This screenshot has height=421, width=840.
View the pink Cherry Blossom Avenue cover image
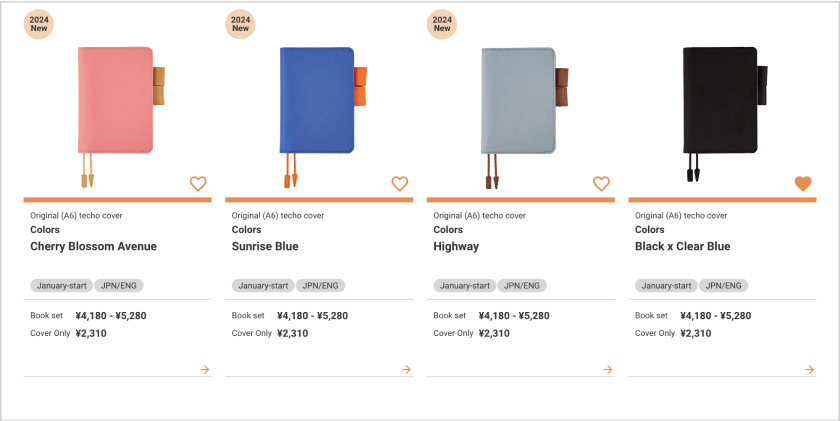[x=115, y=100]
